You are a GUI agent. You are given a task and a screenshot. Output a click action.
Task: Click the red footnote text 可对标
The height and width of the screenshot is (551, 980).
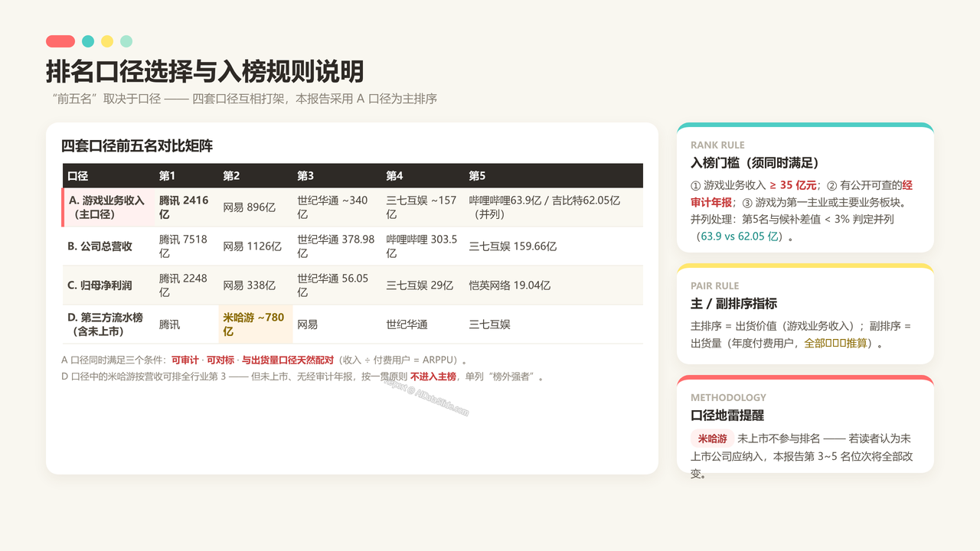click(220, 360)
